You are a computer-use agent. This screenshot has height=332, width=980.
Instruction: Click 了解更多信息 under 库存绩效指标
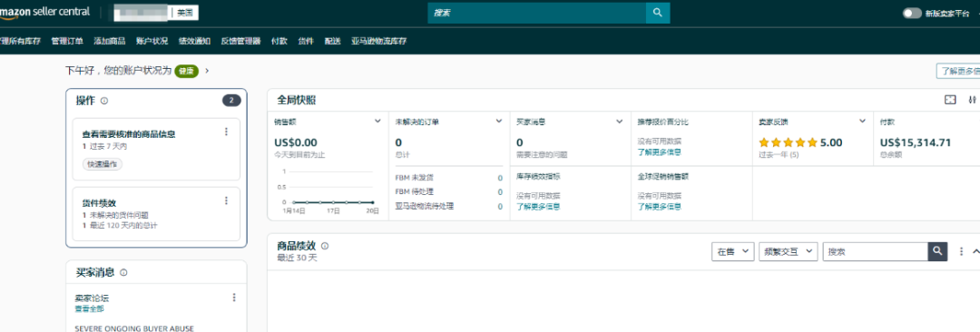click(538, 206)
